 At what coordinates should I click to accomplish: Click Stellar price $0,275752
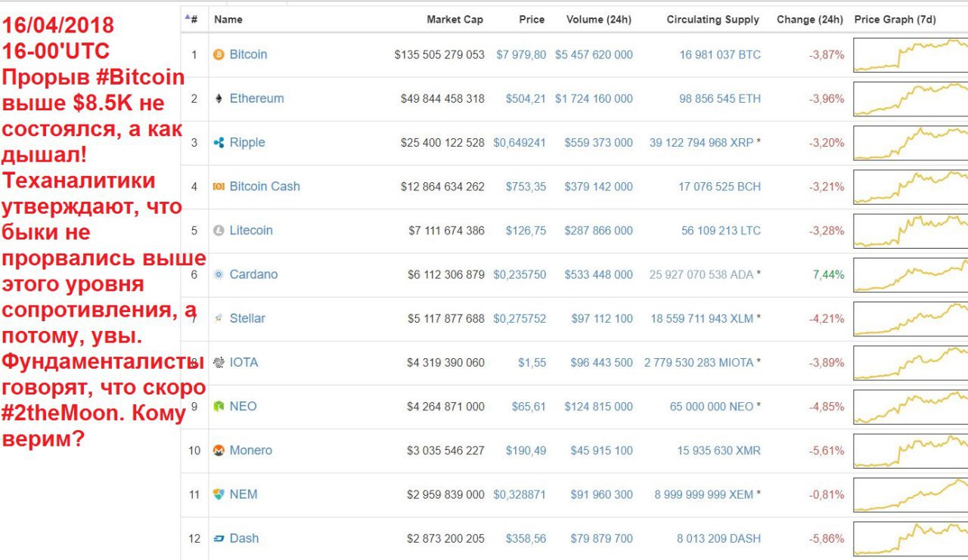point(520,318)
